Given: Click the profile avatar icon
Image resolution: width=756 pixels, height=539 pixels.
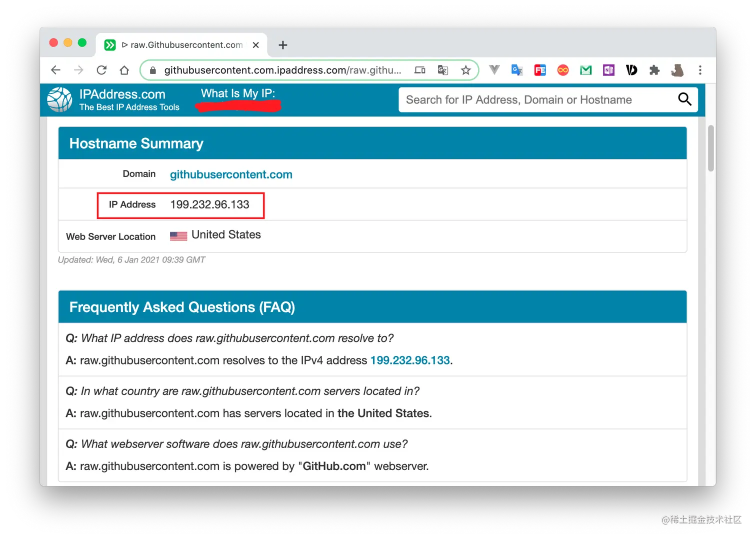Looking at the screenshot, I should pyautogui.click(x=677, y=70).
